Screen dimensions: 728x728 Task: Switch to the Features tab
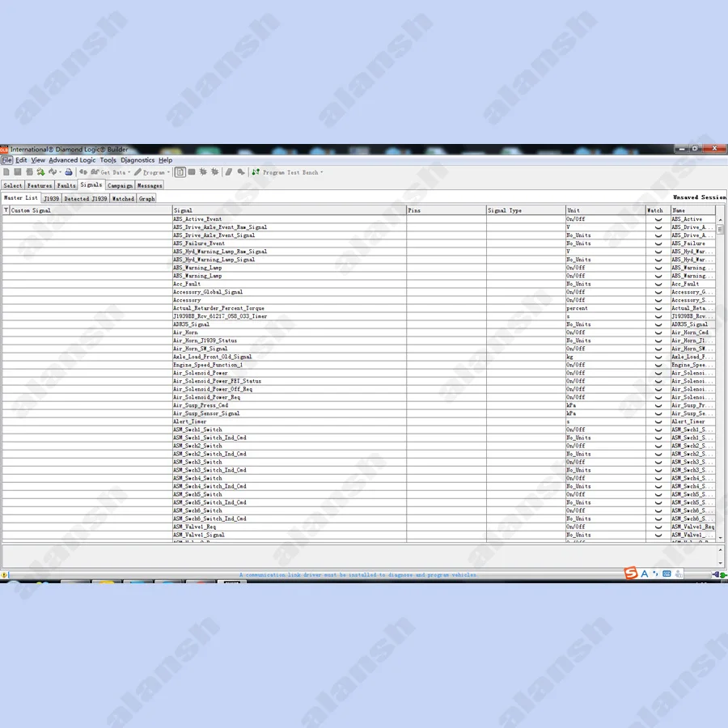point(40,185)
